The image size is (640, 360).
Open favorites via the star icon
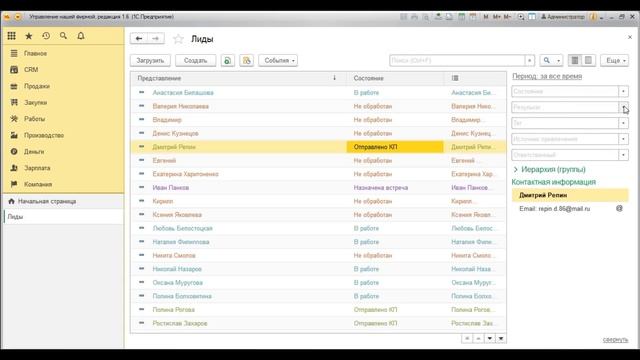point(29,36)
